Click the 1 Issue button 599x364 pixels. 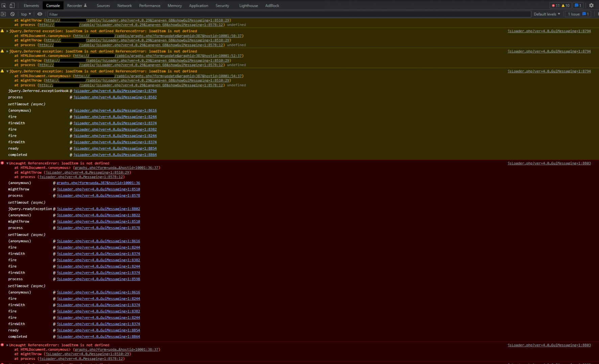click(x=578, y=14)
